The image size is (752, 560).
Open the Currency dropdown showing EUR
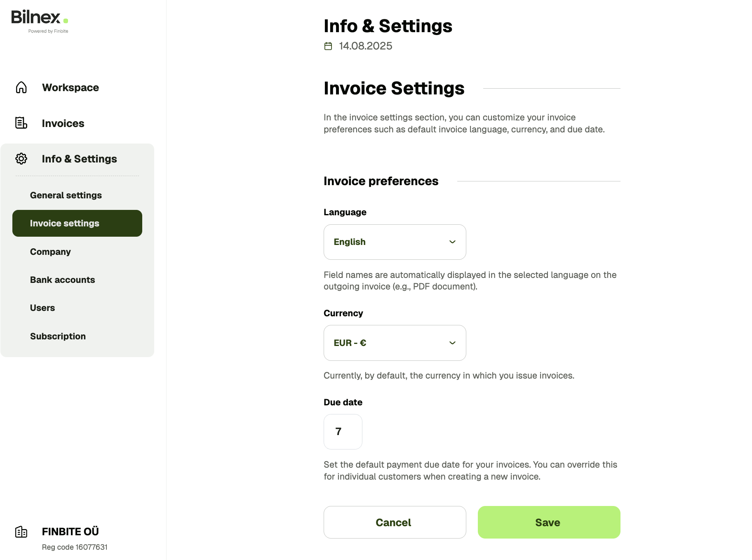tap(395, 343)
